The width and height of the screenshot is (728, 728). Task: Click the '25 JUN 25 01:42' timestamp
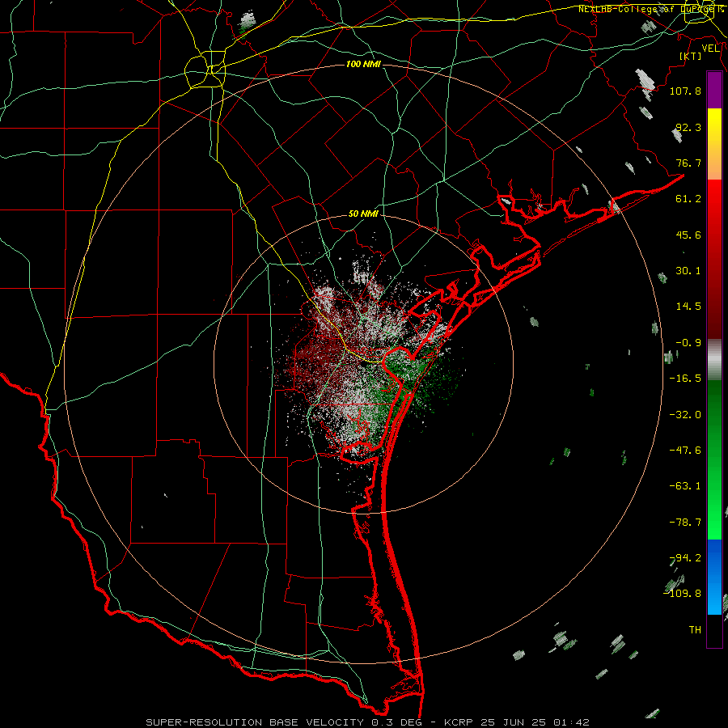(x=535, y=722)
